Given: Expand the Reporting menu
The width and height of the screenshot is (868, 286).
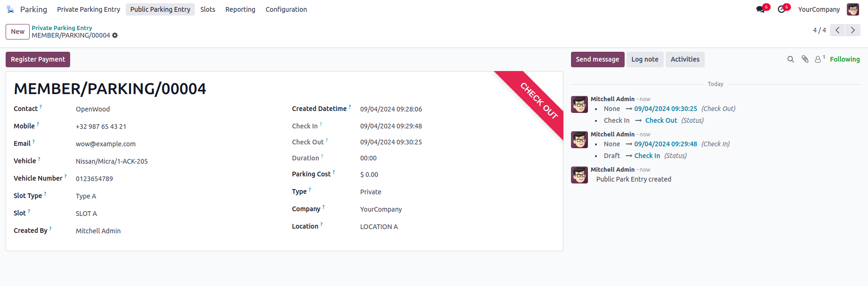Looking at the screenshot, I should point(240,9).
